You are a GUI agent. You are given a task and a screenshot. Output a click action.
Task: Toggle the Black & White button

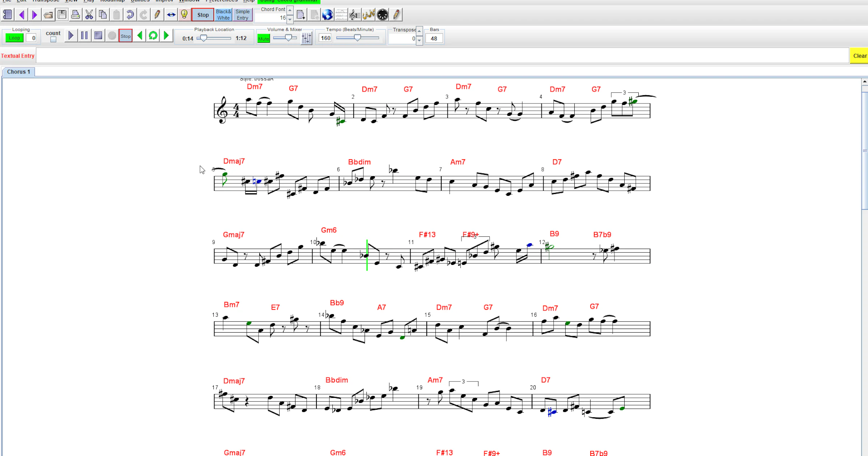[224, 15]
